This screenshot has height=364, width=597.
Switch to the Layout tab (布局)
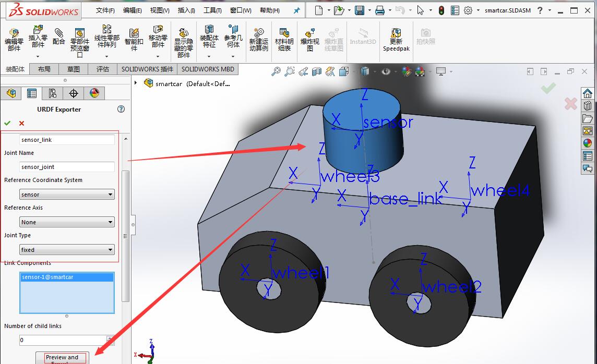pyautogui.click(x=44, y=69)
